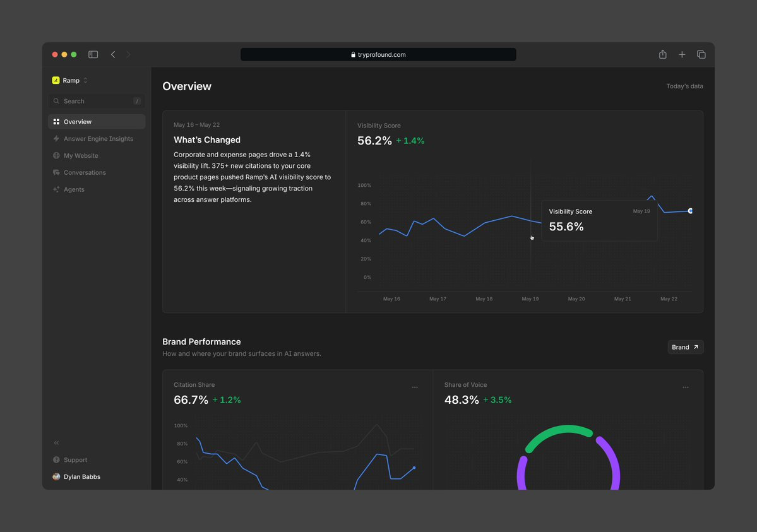
Task: Open the Ramp workspace switcher chevron
Action: click(x=85, y=80)
